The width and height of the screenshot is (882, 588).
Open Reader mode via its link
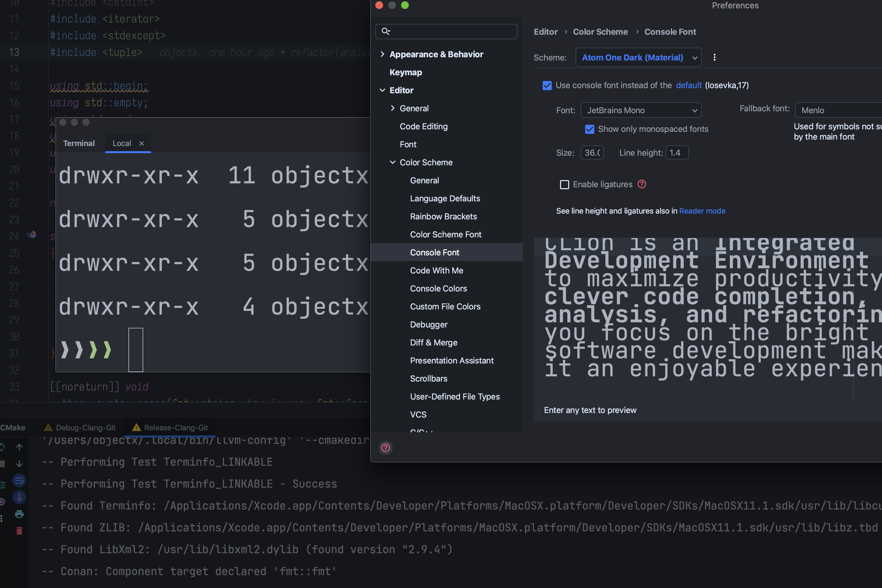pyautogui.click(x=702, y=211)
